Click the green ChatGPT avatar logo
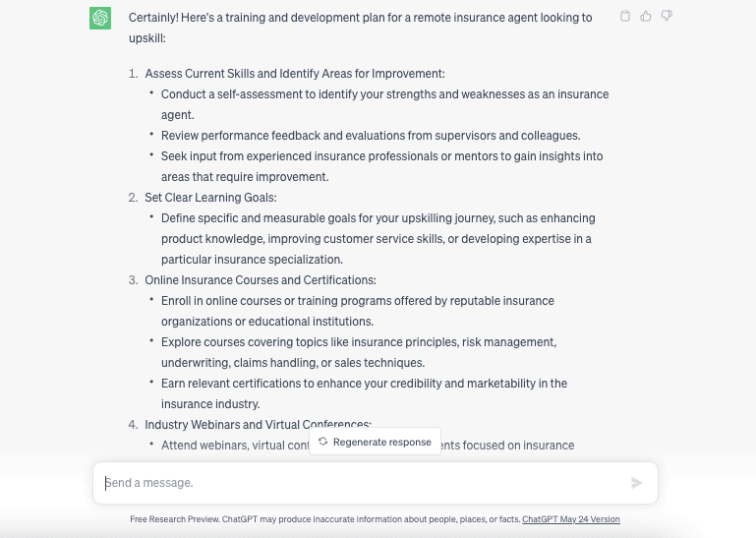 point(100,19)
